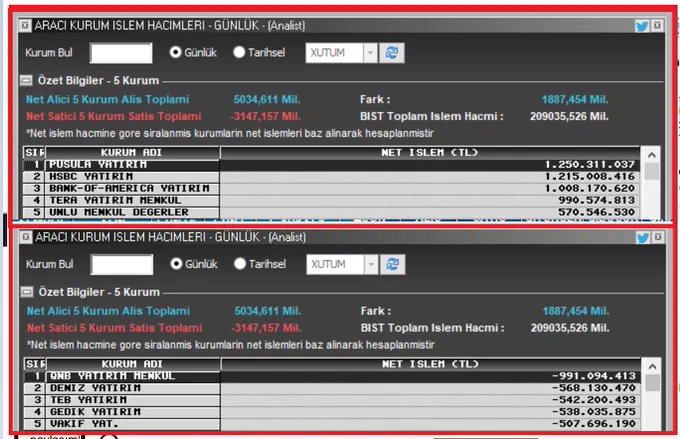The image size is (680, 439).
Task: Click value 1.008.170.620
Action: [x=590, y=189]
